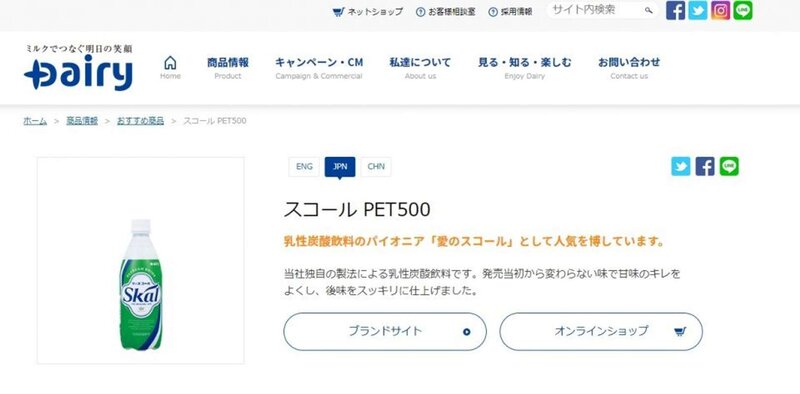Click the ブランドサイト button
The image size is (800, 394).
click(x=385, y=332)
